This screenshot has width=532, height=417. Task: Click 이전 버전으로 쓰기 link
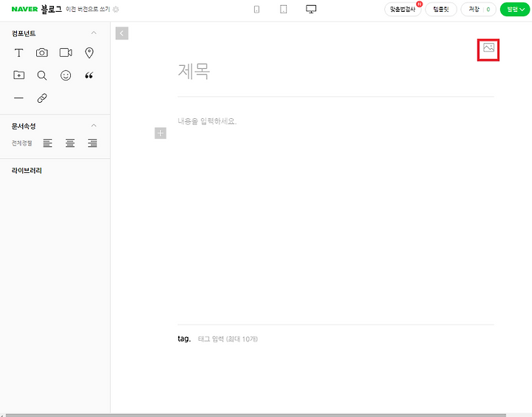(x=88, y=9)
